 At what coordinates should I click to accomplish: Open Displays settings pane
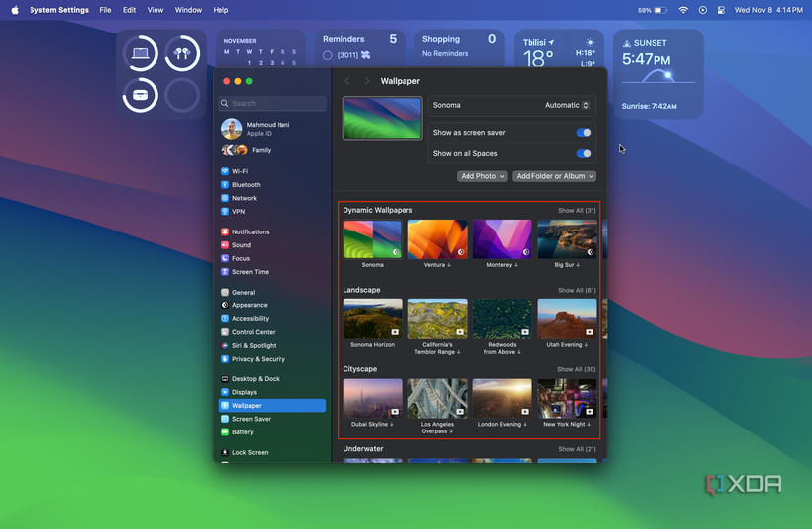[244, 392]
